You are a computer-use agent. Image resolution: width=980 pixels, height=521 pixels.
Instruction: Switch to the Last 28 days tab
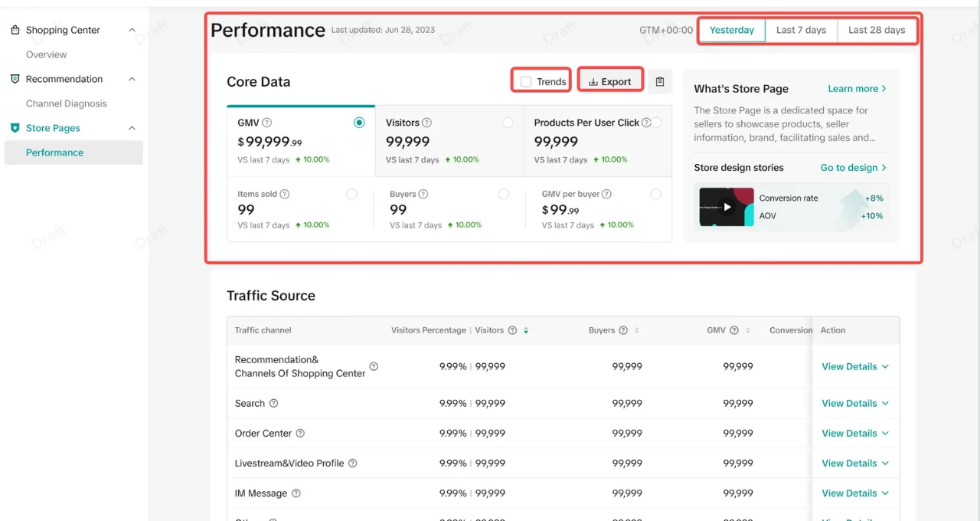pos(877,30)
